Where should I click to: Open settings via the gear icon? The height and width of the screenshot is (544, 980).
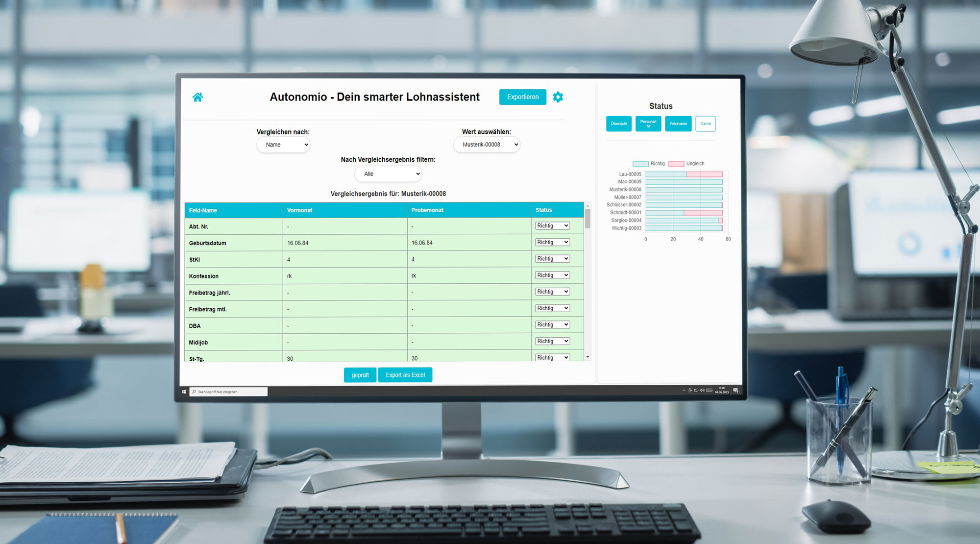tap(558, 97)
